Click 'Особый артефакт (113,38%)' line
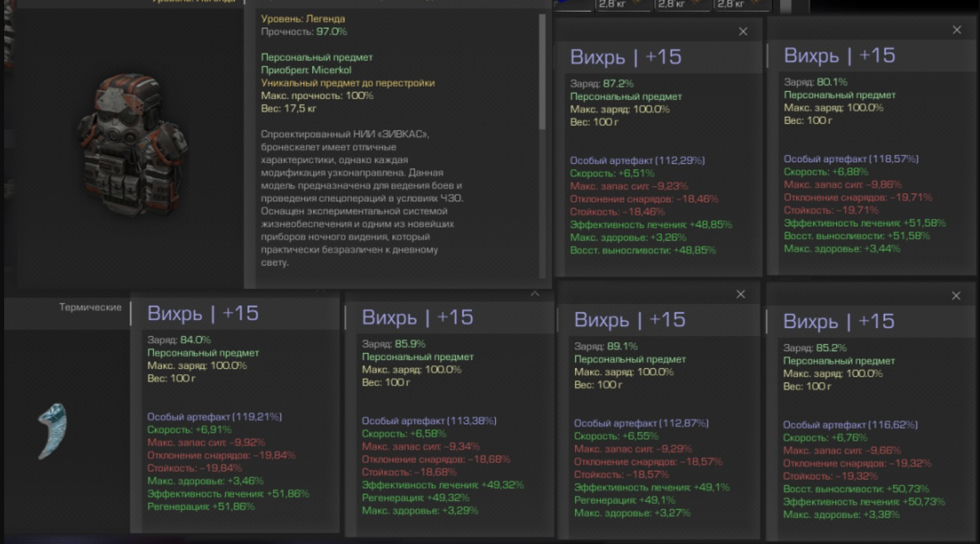 point(429,421)
